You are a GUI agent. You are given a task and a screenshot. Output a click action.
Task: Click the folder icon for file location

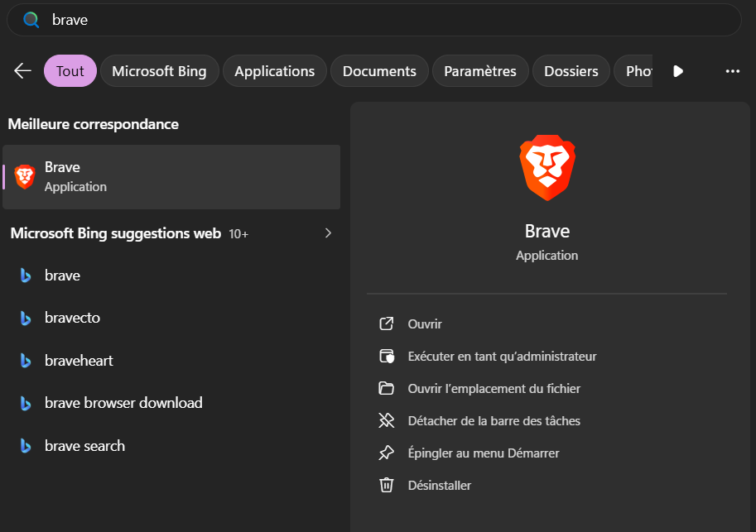pyautogui.click(x=386, y=388)
